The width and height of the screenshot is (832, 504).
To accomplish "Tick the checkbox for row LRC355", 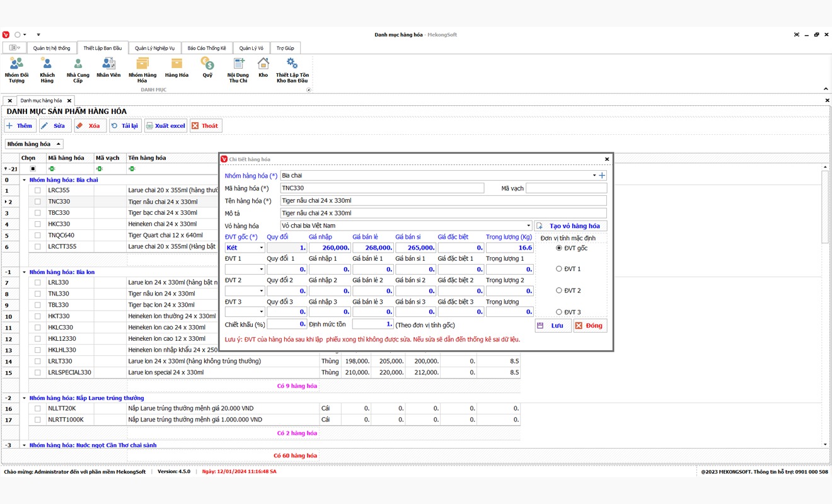I will 38,190.
